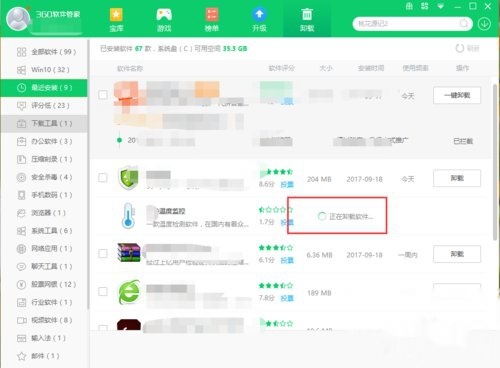Open the 下载工具 (1) category
The height and width of the screenshot is (368, 500).
click(44, 124)
